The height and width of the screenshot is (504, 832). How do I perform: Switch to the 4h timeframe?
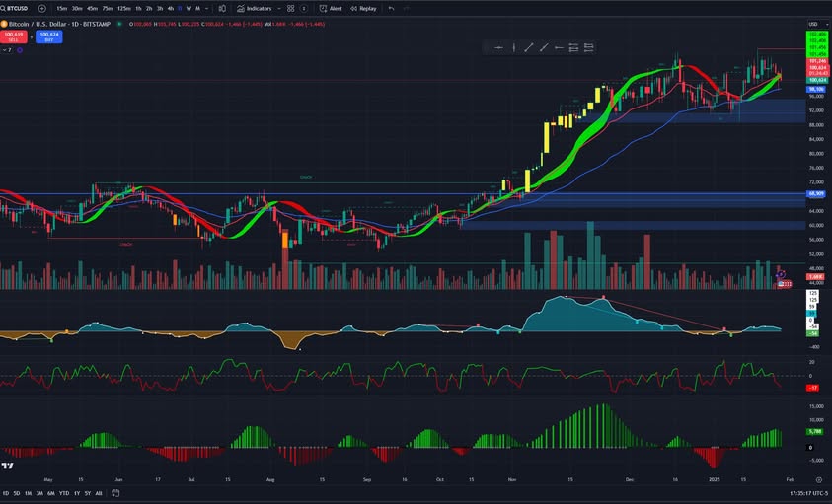click(171, 8)
